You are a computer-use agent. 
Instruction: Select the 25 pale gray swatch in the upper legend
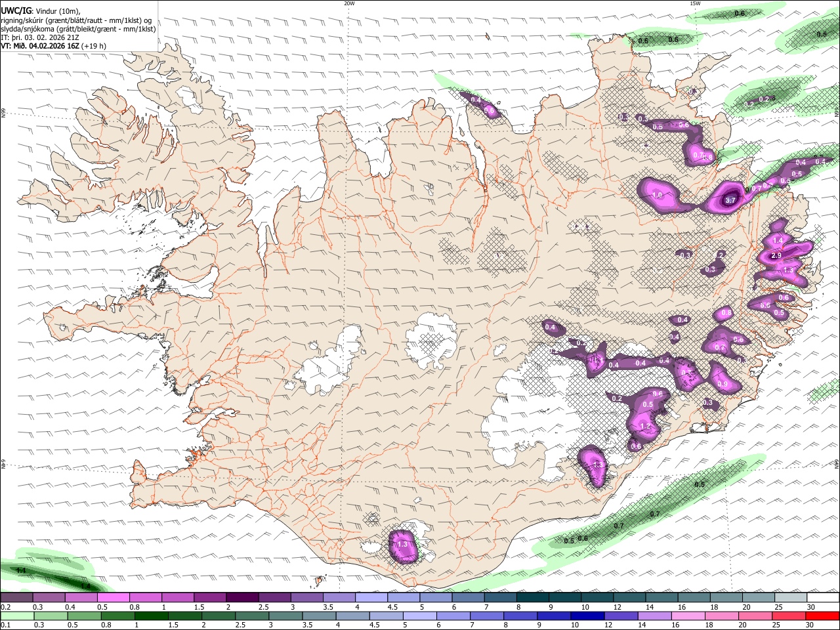tap(791, 598)
